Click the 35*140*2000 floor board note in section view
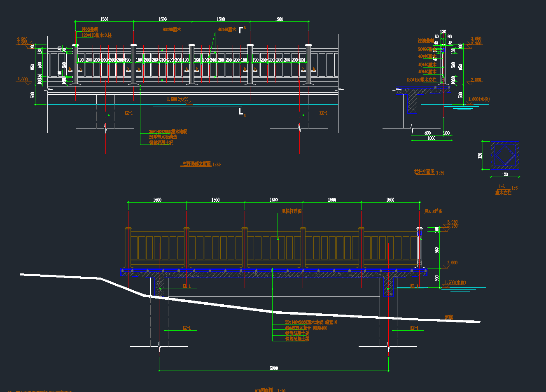The image size is (546, 392). (x=311, y=322)
